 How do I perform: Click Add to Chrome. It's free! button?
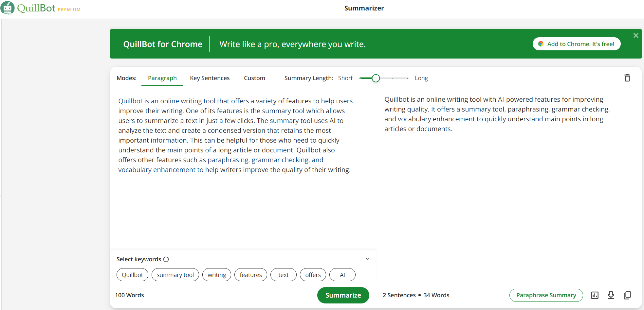[x=577, y=44]
